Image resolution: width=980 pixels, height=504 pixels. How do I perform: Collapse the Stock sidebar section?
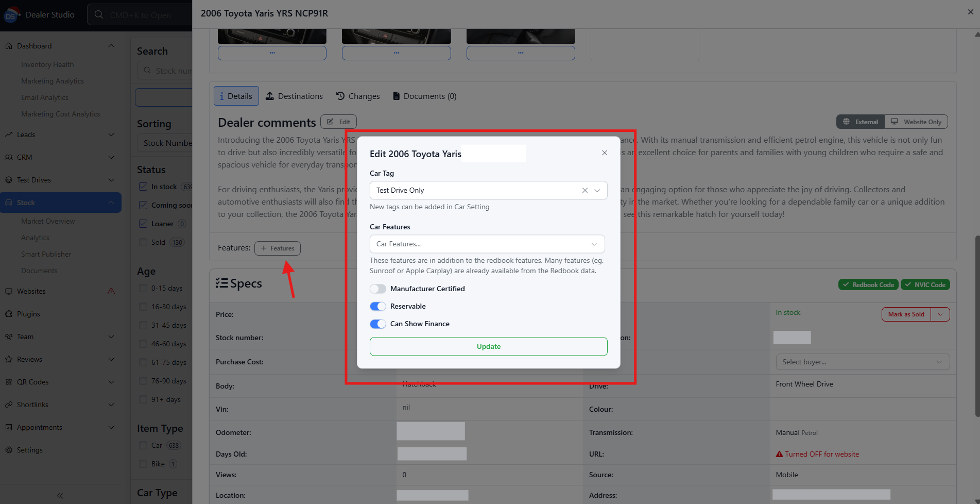[111, 203]
